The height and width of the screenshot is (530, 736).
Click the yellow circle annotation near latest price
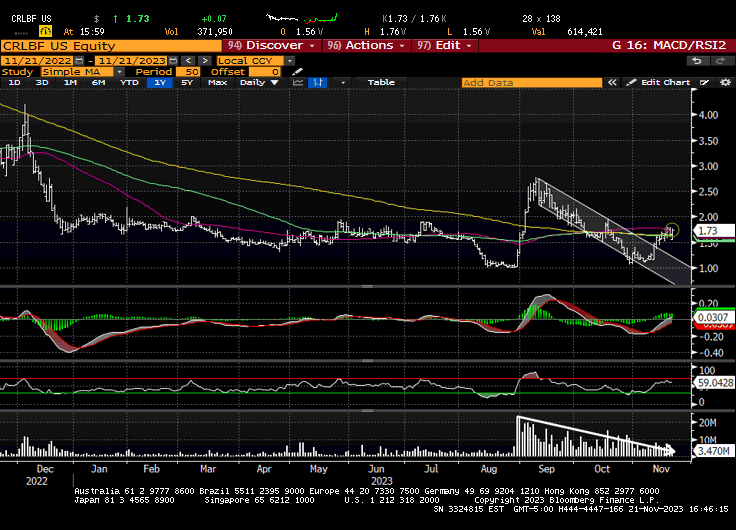672,230
